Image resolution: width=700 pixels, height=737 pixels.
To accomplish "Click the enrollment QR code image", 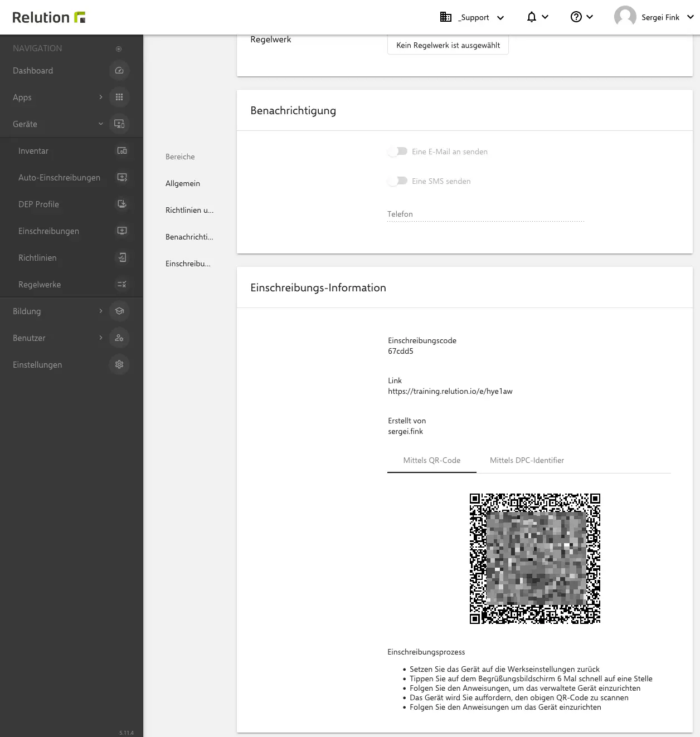I will coord(535,558).
